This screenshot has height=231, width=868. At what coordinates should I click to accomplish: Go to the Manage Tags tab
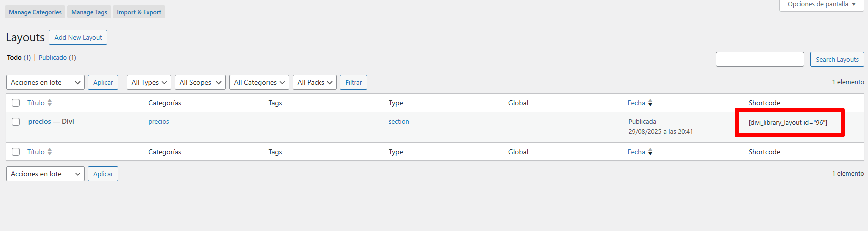pos(89,12)
